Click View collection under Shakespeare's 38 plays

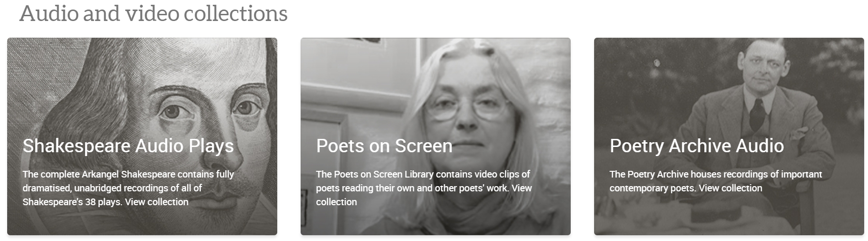coord(157,202)
